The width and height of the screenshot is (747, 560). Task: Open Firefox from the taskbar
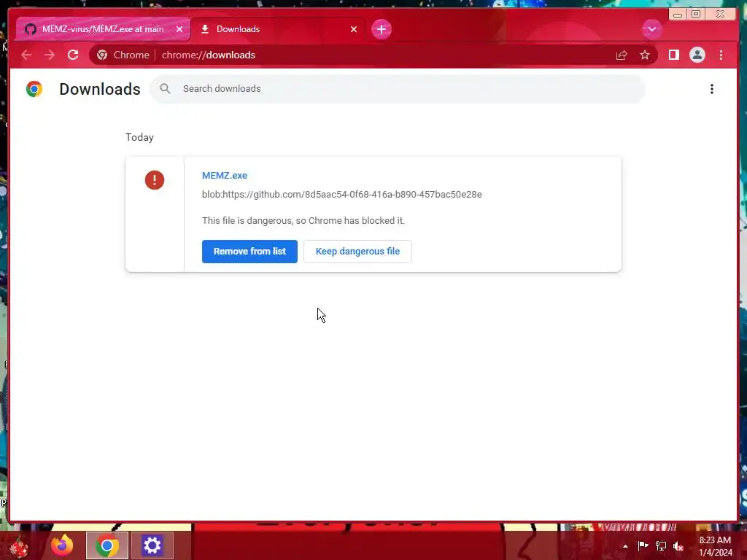[x=62, y=545]
